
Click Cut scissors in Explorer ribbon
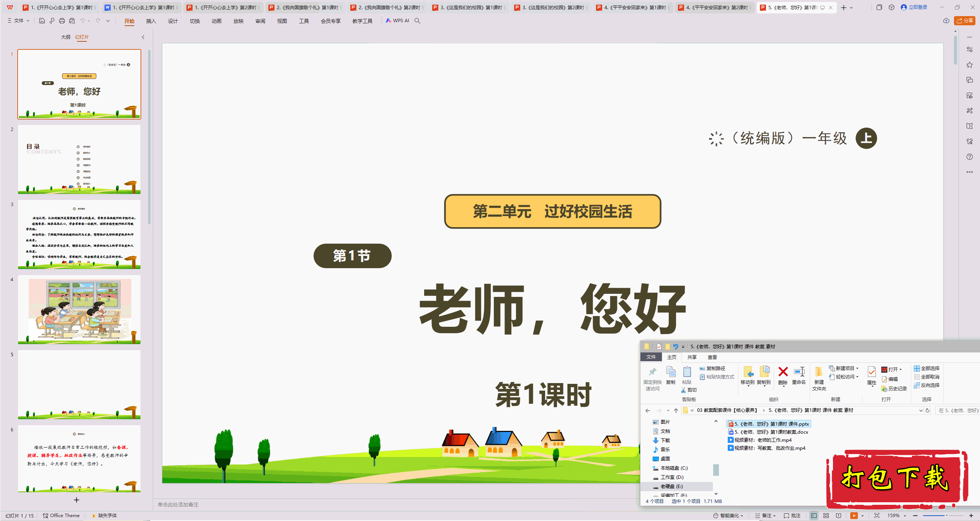pyautogui.click(x=689, y=390)
